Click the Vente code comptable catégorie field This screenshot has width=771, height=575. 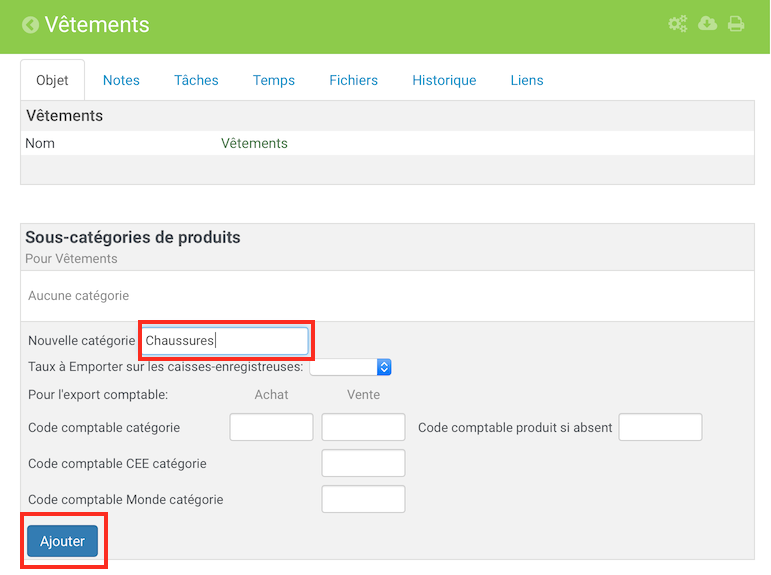tap(363, 427)
